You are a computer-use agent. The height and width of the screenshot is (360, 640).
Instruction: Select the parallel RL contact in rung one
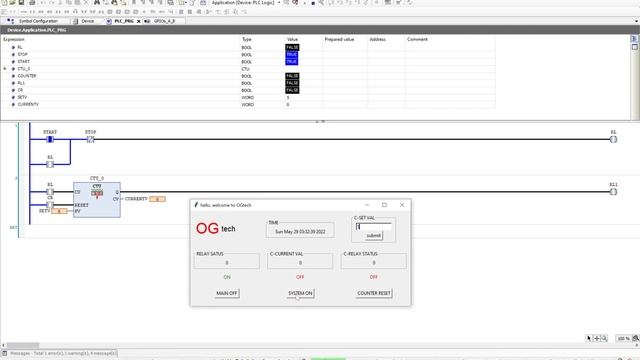(50, 164)
